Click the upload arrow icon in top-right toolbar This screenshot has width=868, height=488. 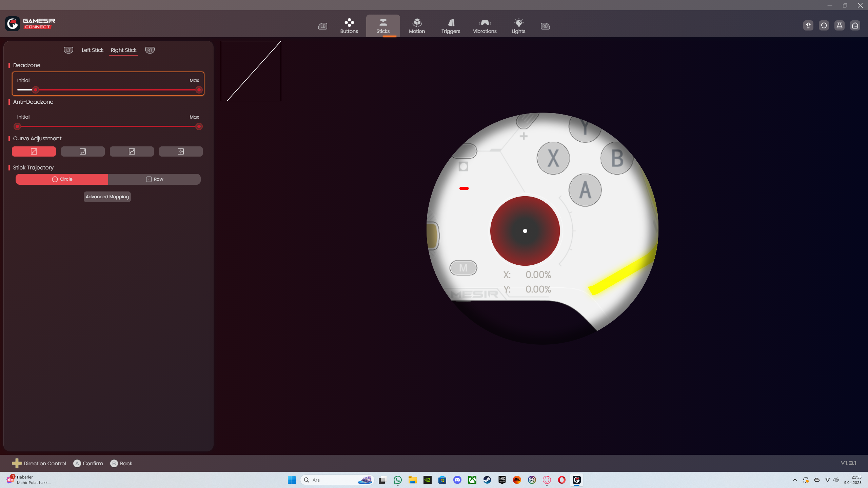pos(808,25)
